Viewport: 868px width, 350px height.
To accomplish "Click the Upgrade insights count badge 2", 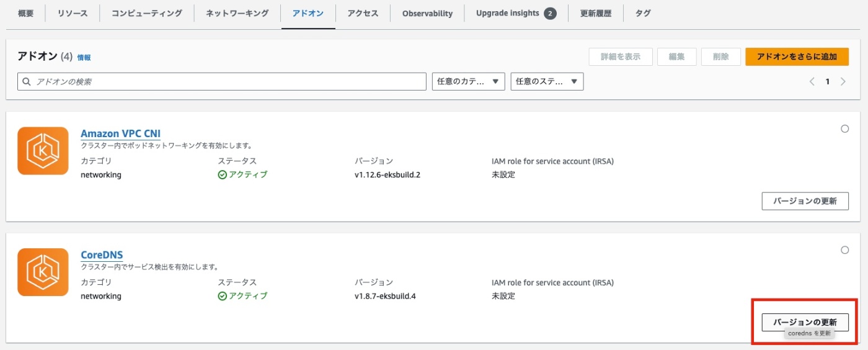I will (x=550, y=13).
